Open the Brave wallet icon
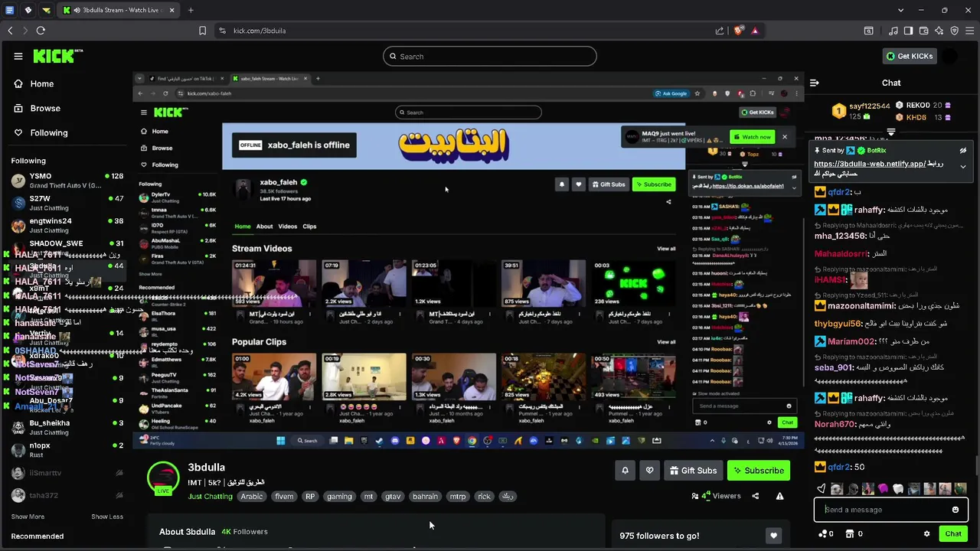980x551 pixels. point(923,31)
